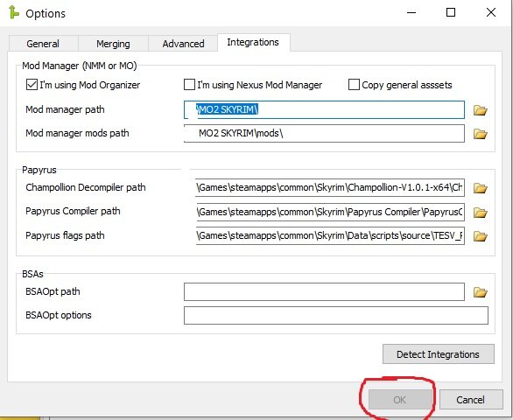This screenshot has height=420, width=513.
Task: Click the "BSAs" group title
Action: [32, 274]
